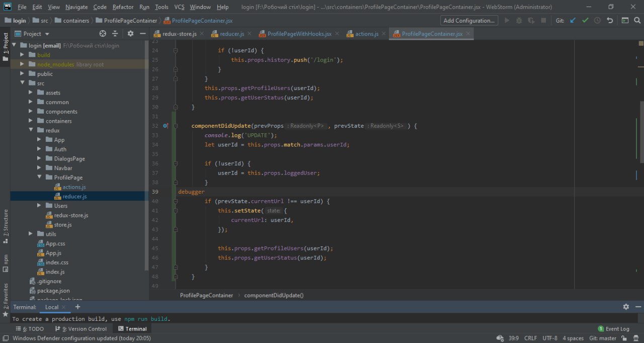
Task: Click the Add Configuration... button
Action: [469, 21]
